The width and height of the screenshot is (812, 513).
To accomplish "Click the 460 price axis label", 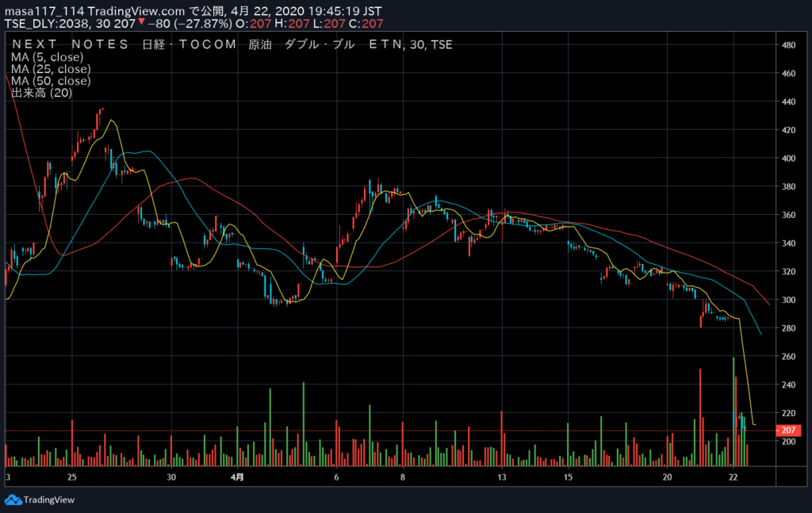I will pyautogui.click(x=788, y=74).
